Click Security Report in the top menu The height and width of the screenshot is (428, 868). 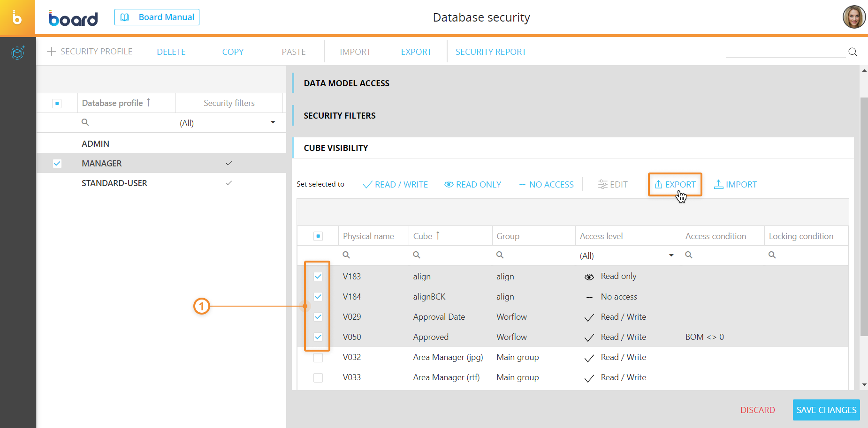(491, 52)
